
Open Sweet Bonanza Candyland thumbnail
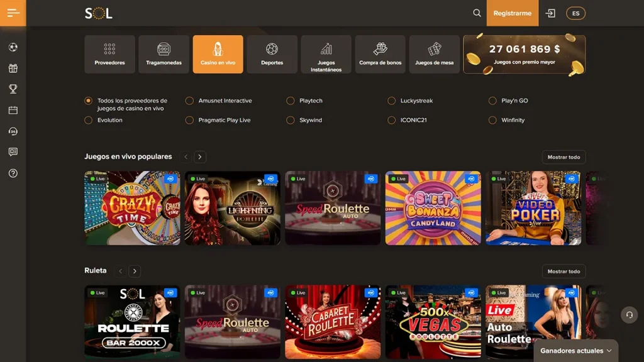point(433,208)
